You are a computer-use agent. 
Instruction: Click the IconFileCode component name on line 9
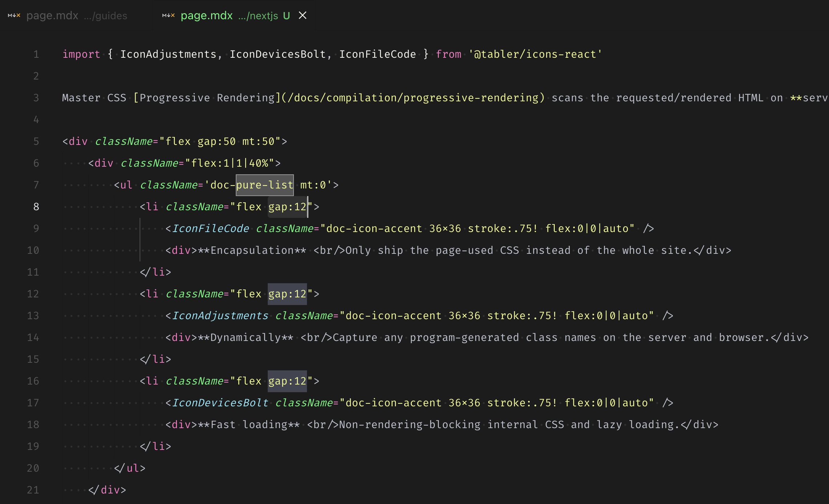click(211, 228)
